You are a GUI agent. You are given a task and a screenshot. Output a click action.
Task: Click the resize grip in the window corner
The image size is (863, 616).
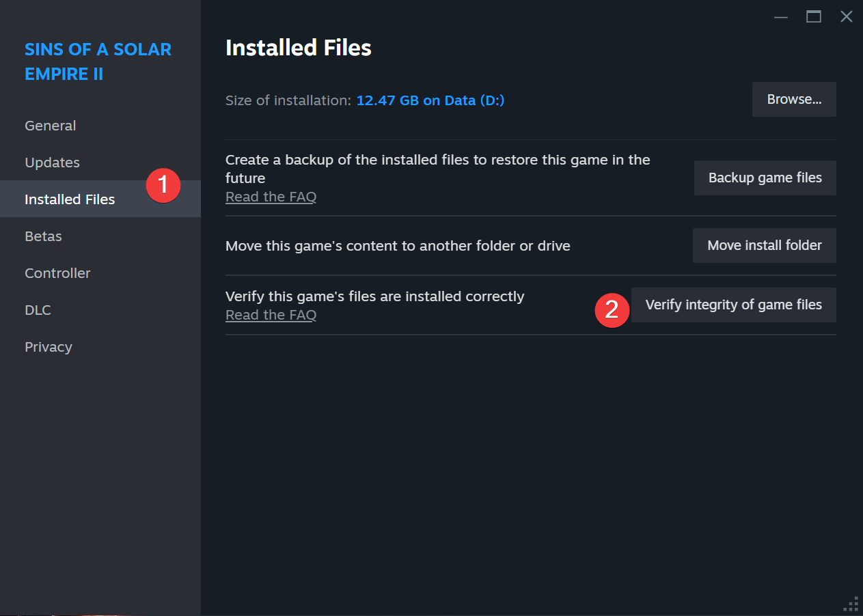pyautogui.click(x=851, y=604)
